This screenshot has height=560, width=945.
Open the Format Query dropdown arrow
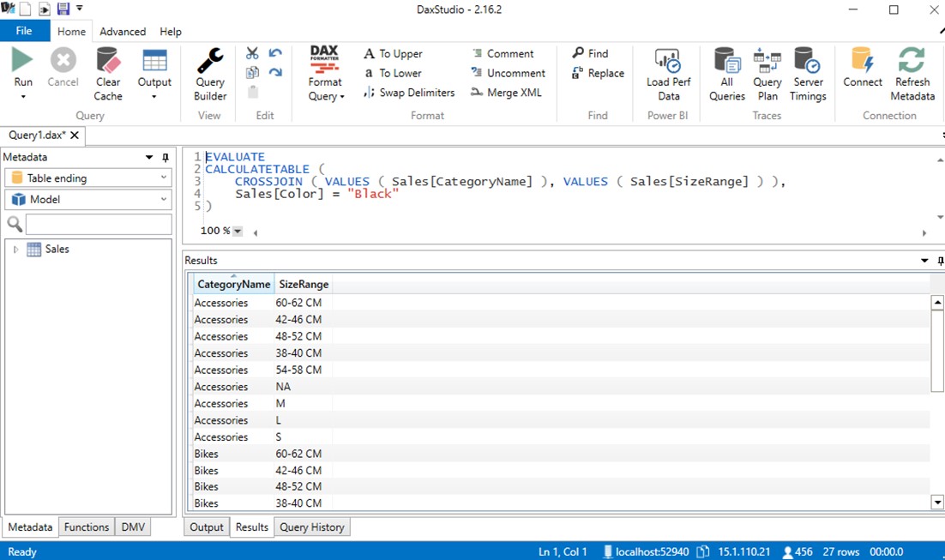[341, 96]
